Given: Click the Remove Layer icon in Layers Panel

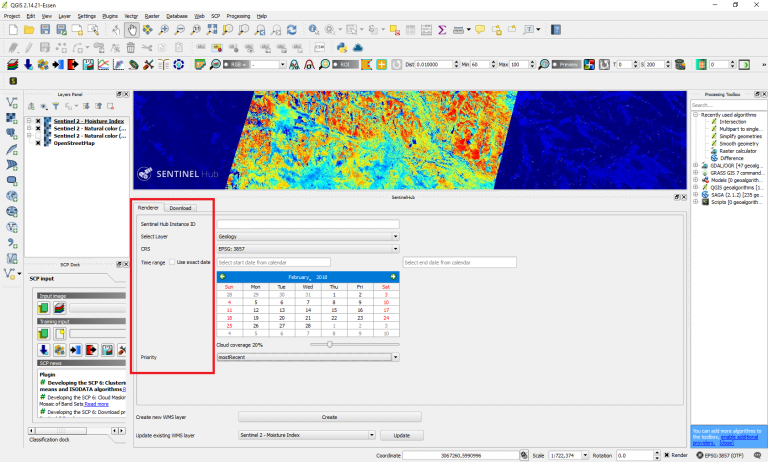Looking at the screenshot, I should pos(111,106).
